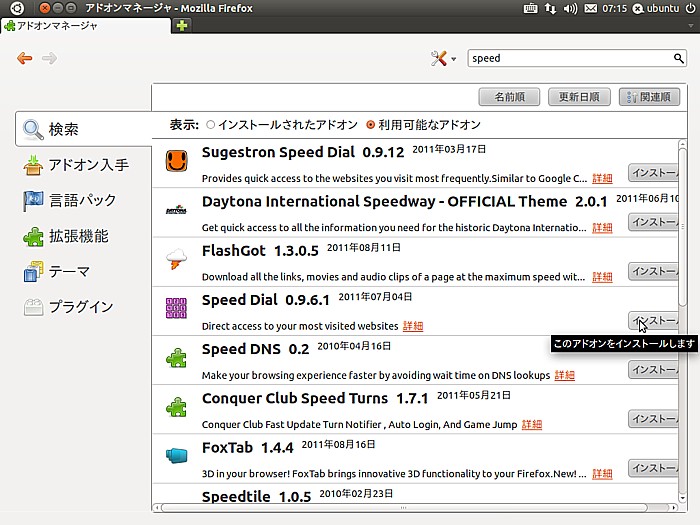Open the ubuntu user menu
The image size is (700, 525).
coord(656,8)
